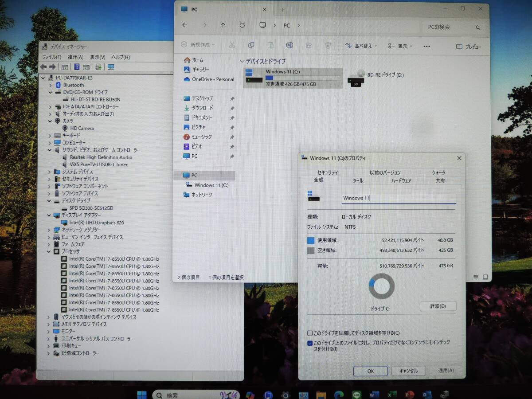532x399 pixels.
Task: Collapse the カメラ node
Action: coord(50,121)
